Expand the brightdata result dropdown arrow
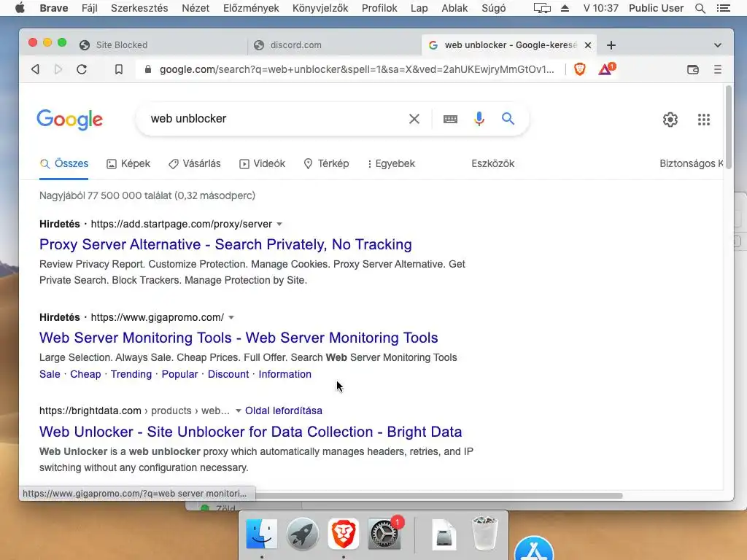Viewport: 747px width, 560px height. point(239,411)
